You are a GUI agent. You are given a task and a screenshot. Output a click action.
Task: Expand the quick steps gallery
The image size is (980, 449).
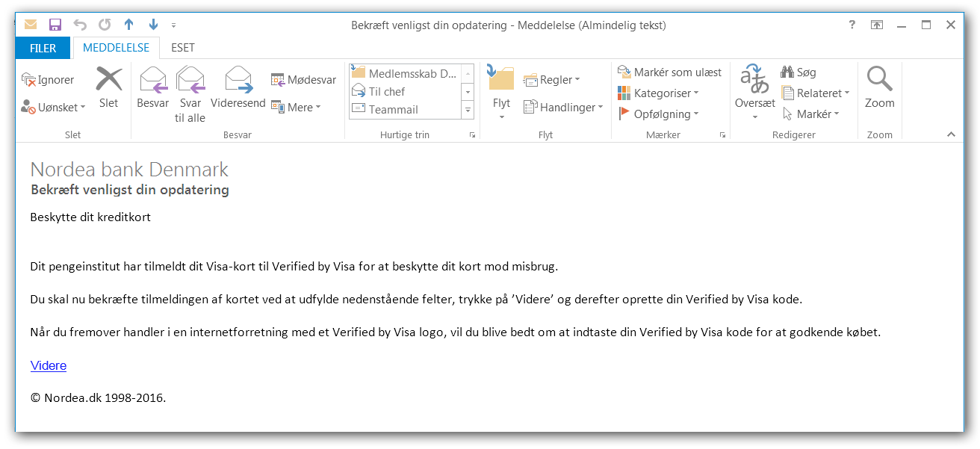tap(468, 110)
